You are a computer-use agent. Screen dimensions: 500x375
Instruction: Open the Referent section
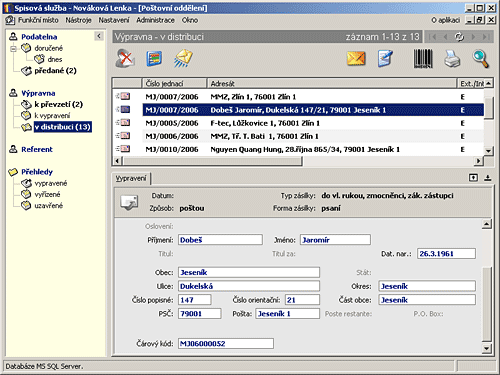click(37, 149)
